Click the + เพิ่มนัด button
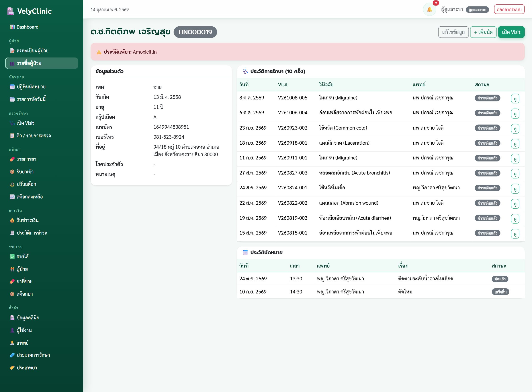Image resolution: width=532 pixels, height=392 pixels. [483, 32]
